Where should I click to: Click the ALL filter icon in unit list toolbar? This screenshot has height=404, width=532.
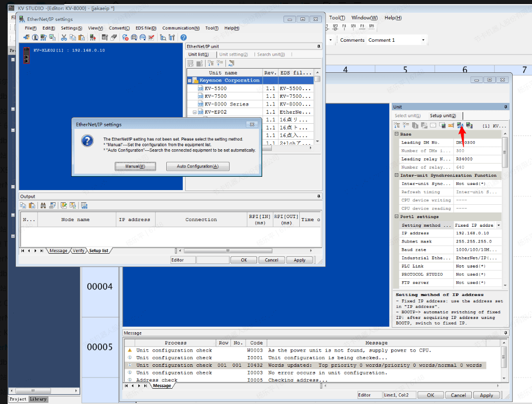(x=231, y=64)
